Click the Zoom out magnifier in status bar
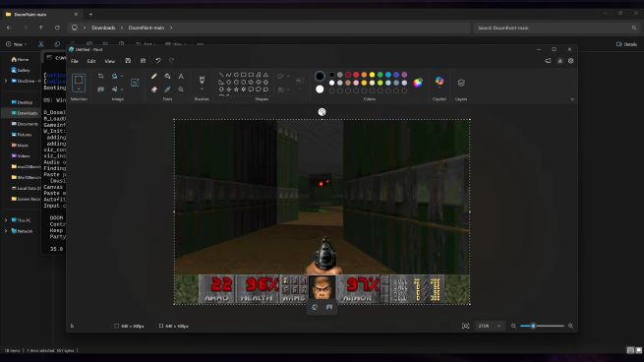The width and height of the screenshot is (644, 362). [x=513, y=326]
